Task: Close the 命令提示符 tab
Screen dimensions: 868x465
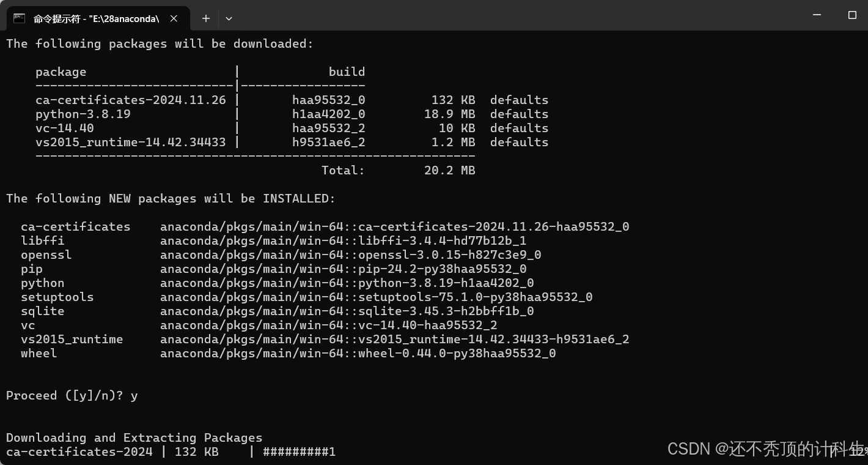Action: click(x=173, y=18)
